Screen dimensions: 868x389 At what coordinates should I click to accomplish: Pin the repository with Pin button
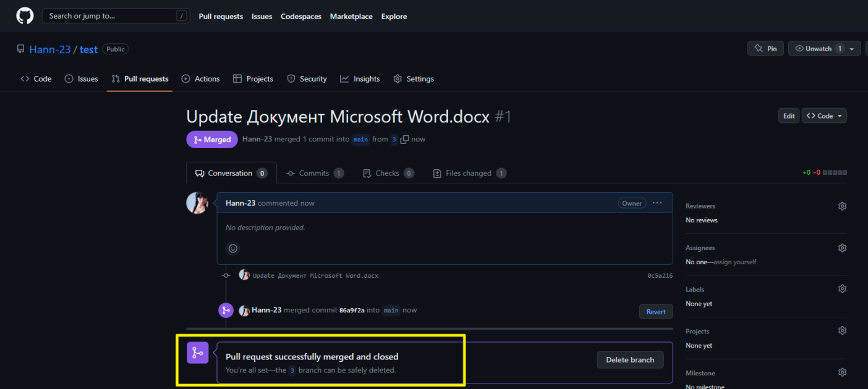click(765, 49)
